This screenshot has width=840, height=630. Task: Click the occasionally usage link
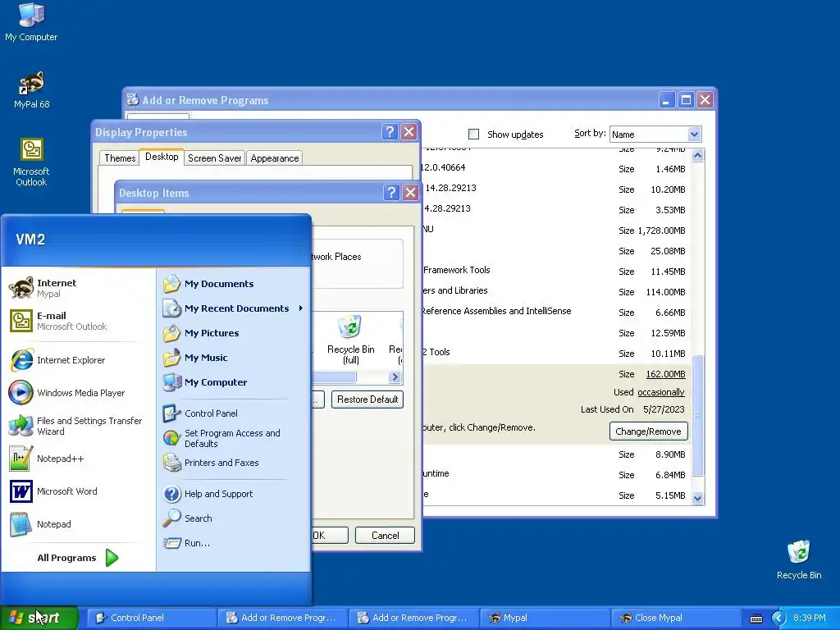click(x=661, y=392)
